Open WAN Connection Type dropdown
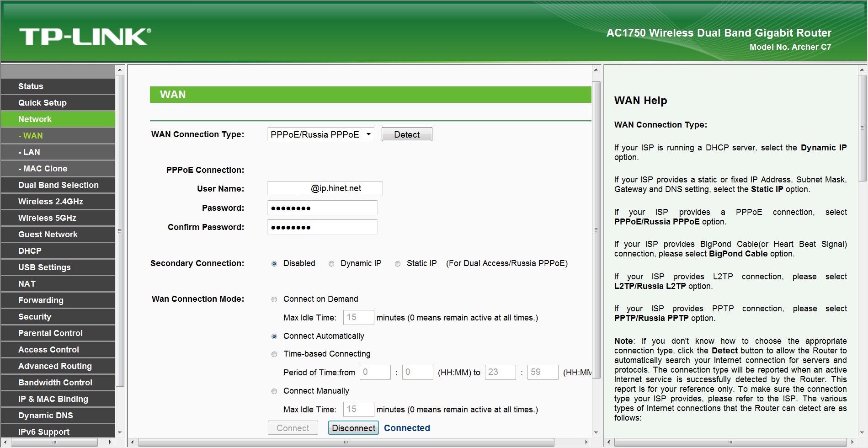The width and height of the screenshot is (868, 448). (x=321, y=134)
